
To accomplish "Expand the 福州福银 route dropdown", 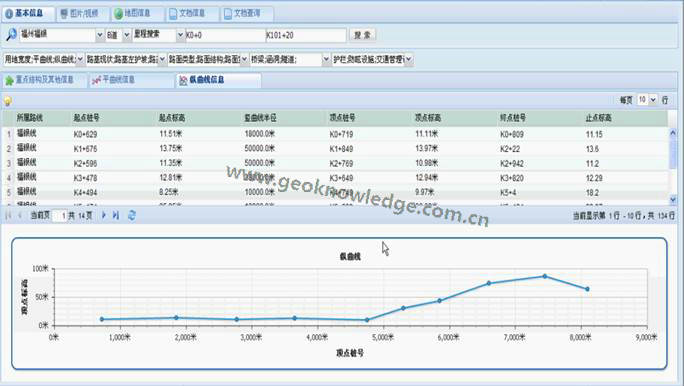I will pyautogui.click(x=99, y=35).
